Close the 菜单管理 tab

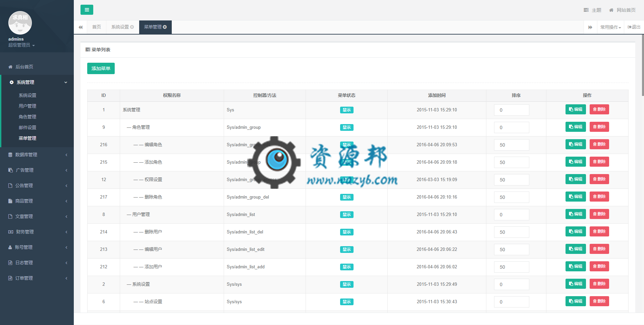[165, 27]
